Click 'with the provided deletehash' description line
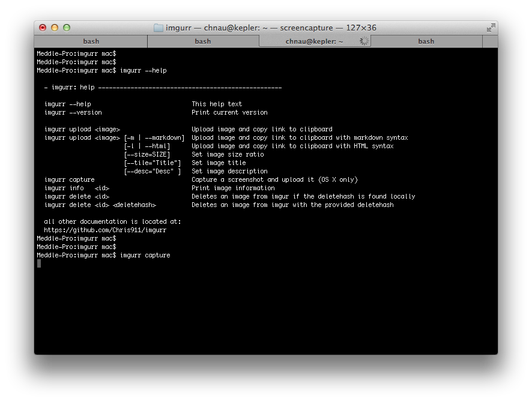This screenshot has height=402, width=532. 292,205
